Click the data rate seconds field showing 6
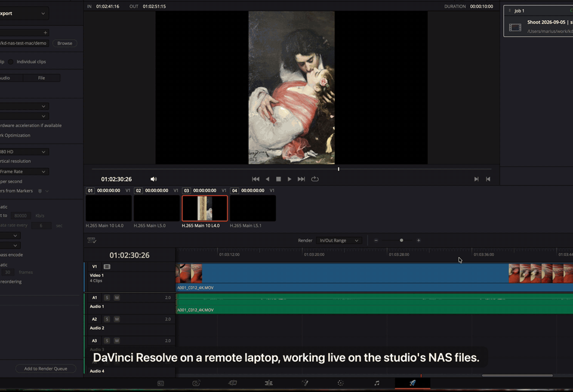 (x=41, y=226)
